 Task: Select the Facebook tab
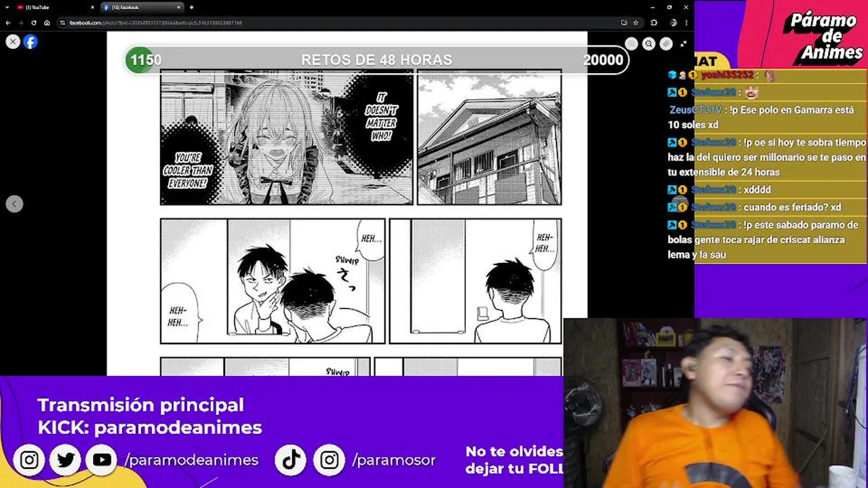tap(141, 7)
